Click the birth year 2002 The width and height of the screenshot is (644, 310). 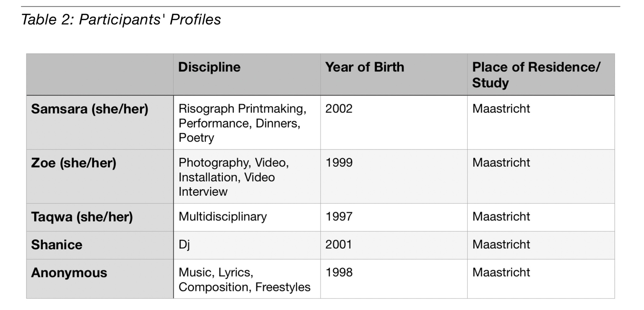pyautogui.click(x=339, y=109)
